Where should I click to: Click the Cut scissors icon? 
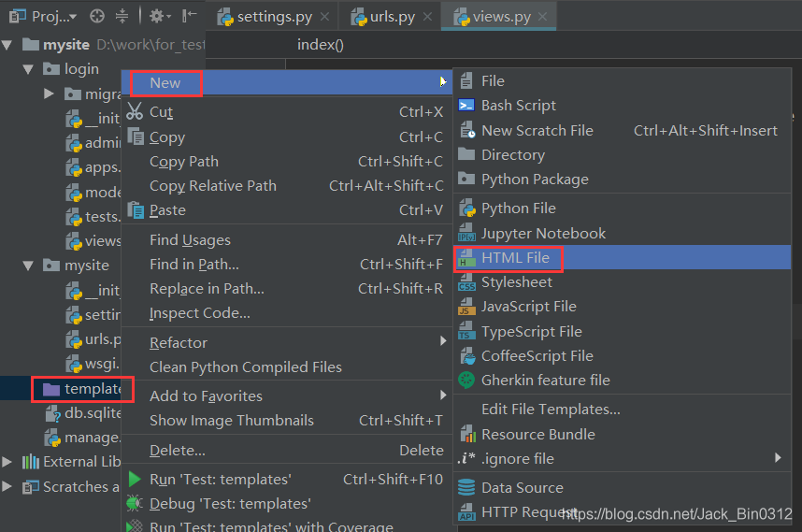click(x=135, y=111)
